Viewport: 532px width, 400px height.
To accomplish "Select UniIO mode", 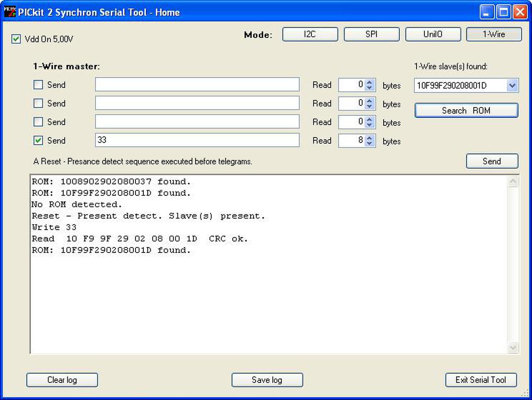I will pos(433,34).
